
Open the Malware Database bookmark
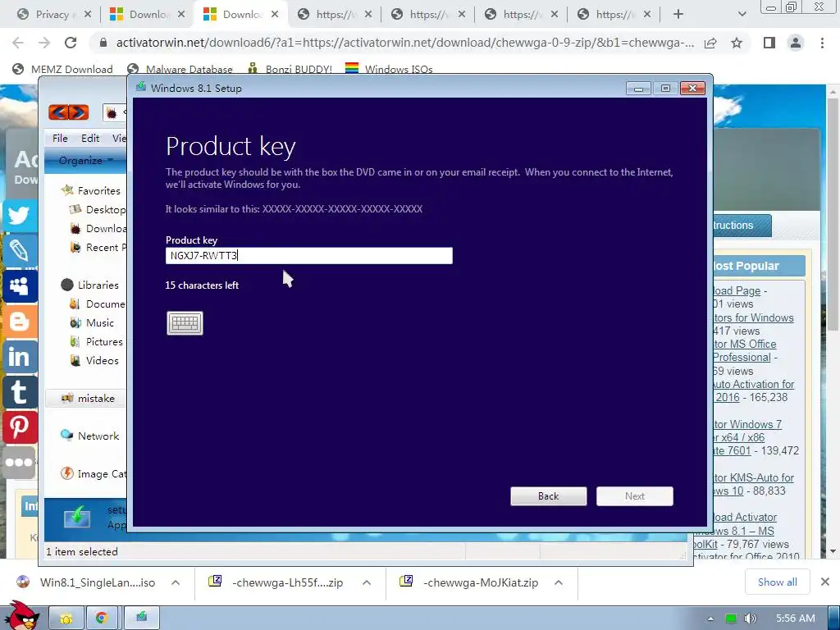click(x=180, y=69)
